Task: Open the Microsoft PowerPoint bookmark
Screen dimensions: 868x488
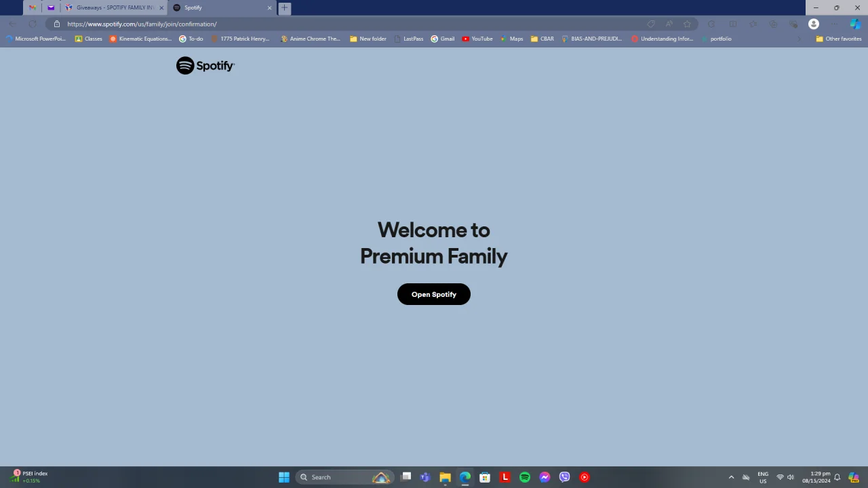Action: (x=36, y=39)
